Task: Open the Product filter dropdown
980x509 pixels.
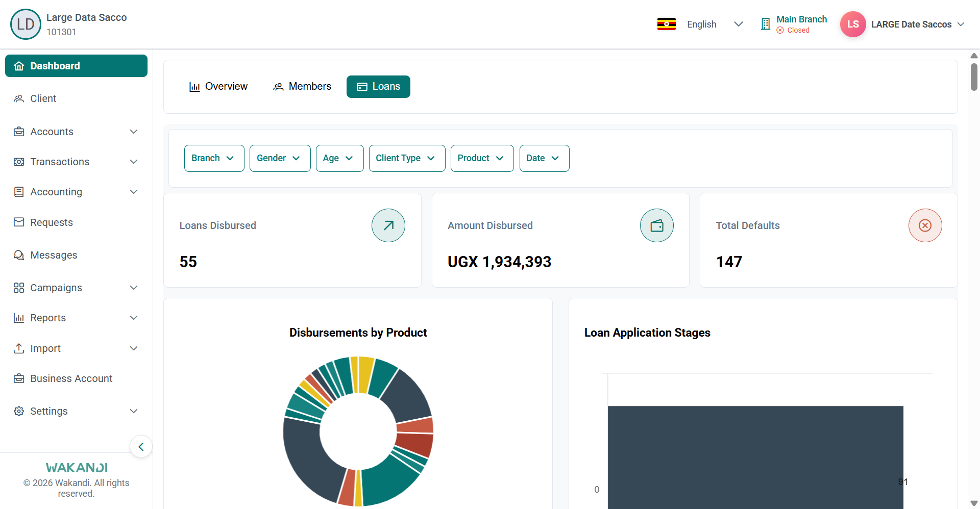Action: coord(482,158)
